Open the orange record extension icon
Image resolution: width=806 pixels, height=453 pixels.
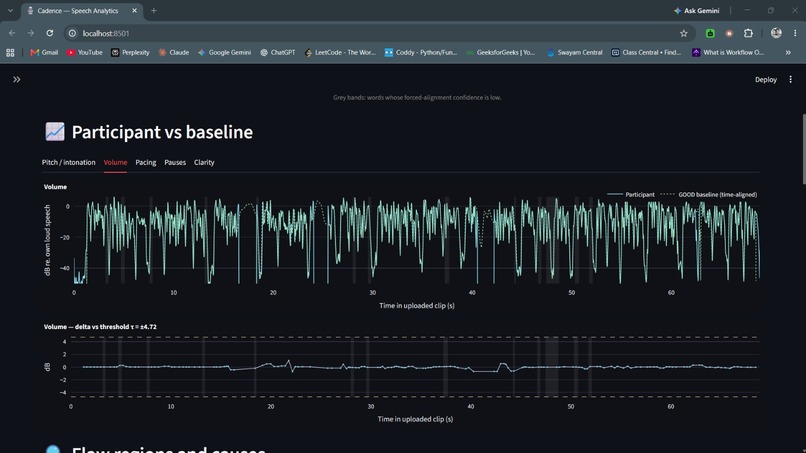click(729, 33)
